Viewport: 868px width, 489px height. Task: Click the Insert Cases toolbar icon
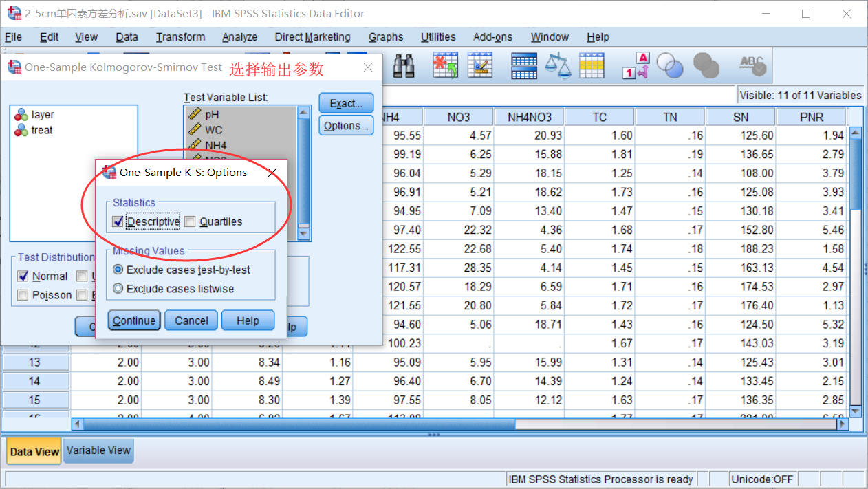click(445, 66)
